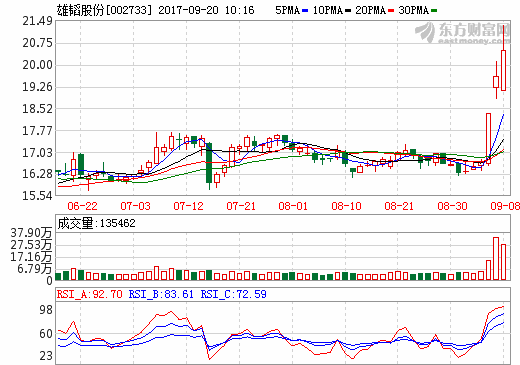The width and height of the screenshot is (520, 365).
Task: Click the red 20PMA color swatch
Action: [x=391, y=11]
